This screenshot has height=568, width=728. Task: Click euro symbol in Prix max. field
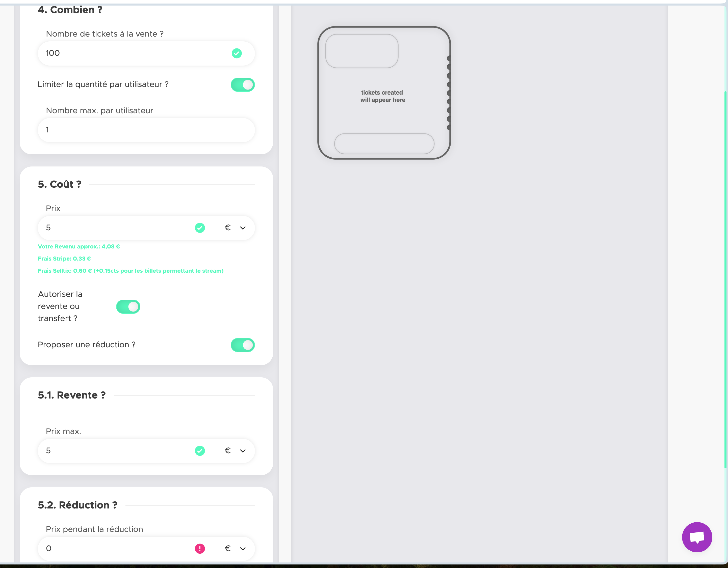[x=228, y=451]
